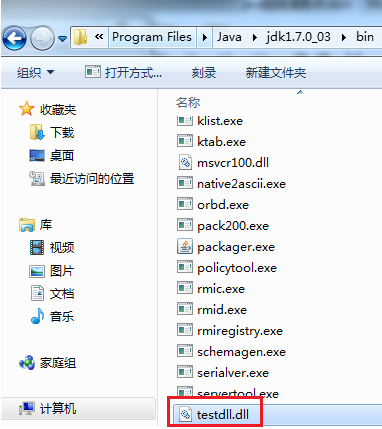This screenshot has width=382, height=429.
Task: Click the 刻录 toolbar button
Action: pos(204,72)
